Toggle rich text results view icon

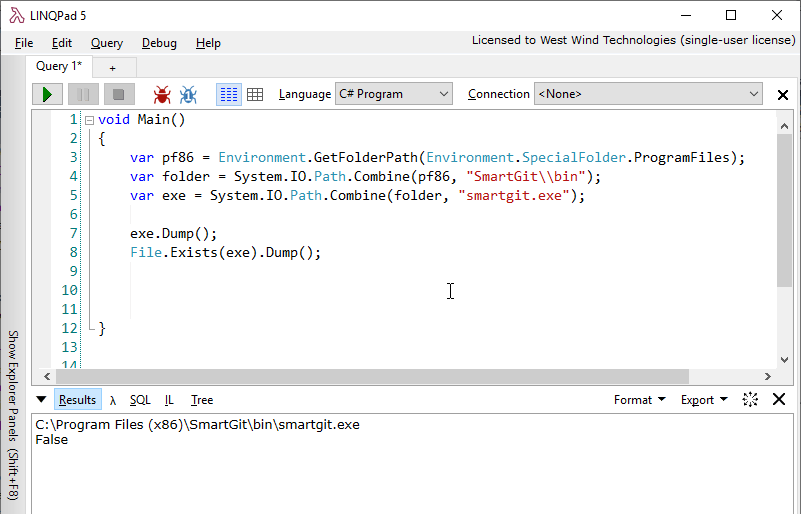coord(228,95)
